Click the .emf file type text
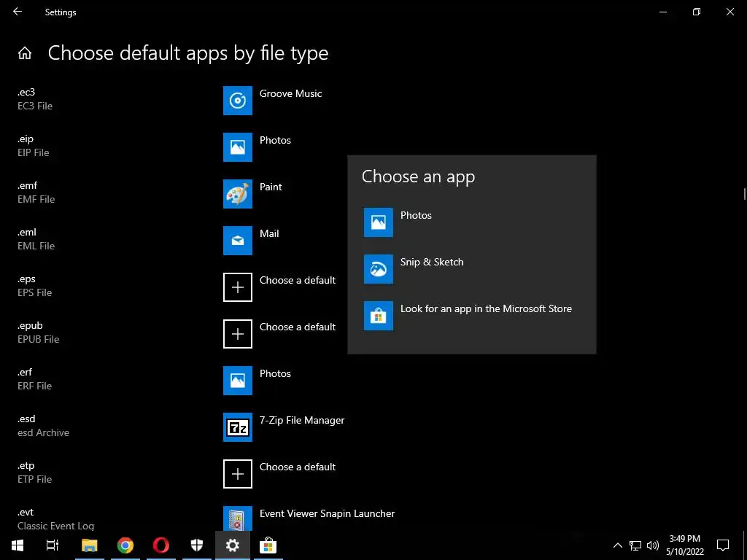 [x=27, y=185]
